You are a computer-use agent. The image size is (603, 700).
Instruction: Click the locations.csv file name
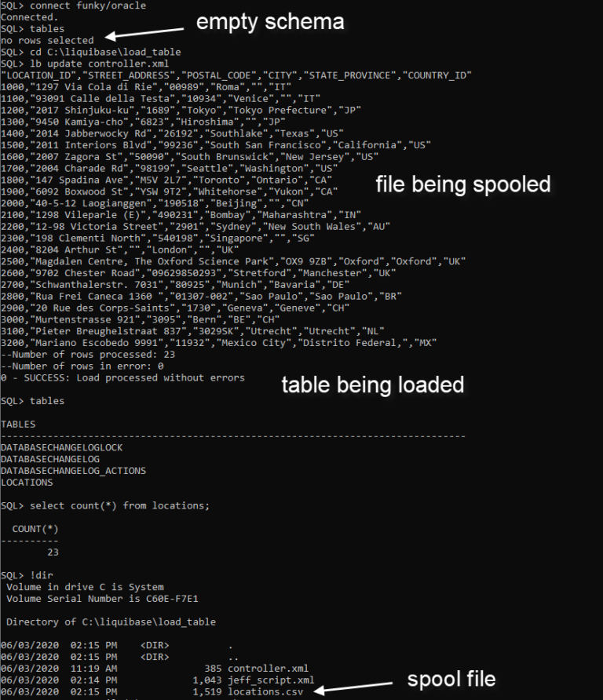pos(265,691)
